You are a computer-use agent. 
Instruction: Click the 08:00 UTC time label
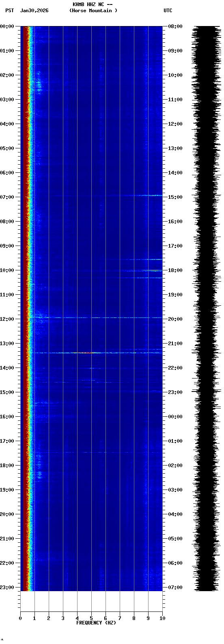click(x=175, y=26)
